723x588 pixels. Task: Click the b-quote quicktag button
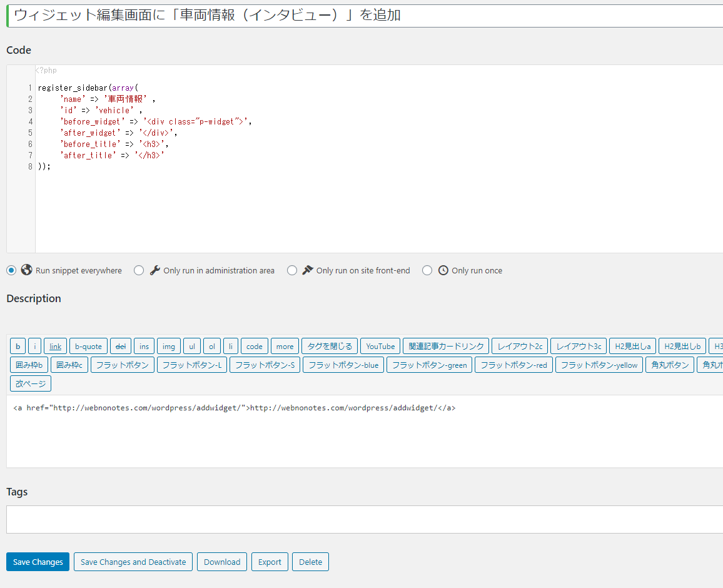click(x=89, y=346)
